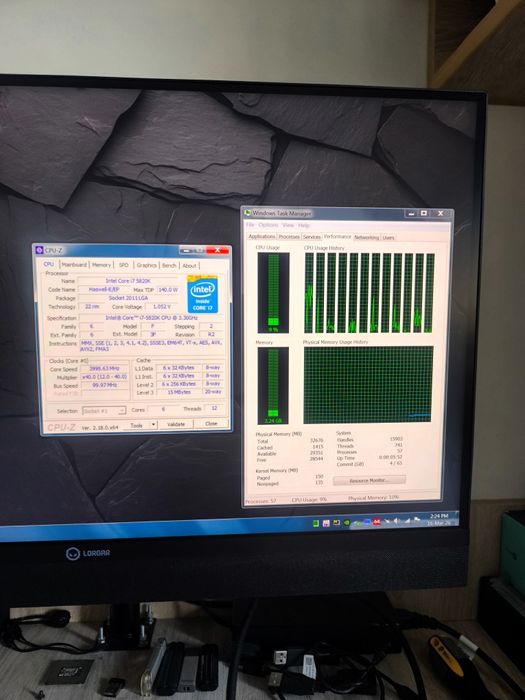Select the CPU tab in CPU-Z
The width and height of the screenshot is (525, 700).
click(49, 264)
